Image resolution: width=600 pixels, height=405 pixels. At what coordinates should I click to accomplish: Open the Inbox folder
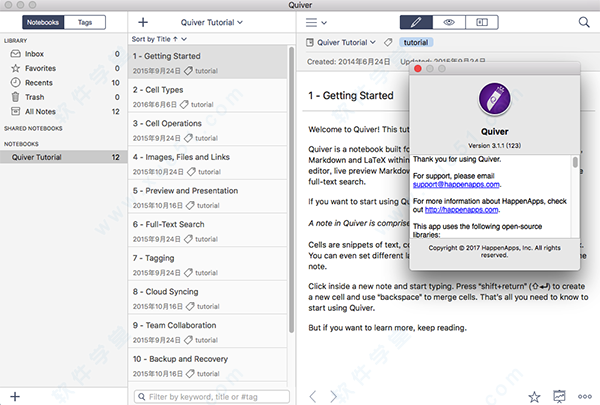click(64, 54)
